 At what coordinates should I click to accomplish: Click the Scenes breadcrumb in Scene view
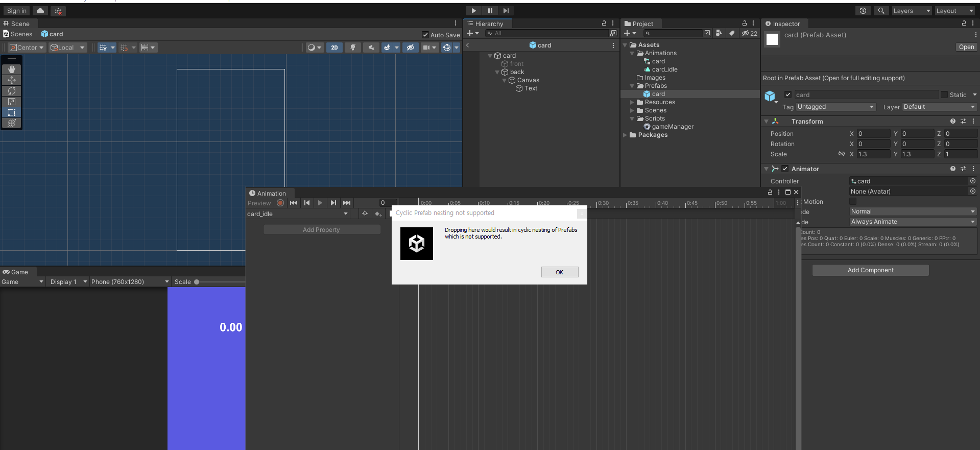click(21, 34)
